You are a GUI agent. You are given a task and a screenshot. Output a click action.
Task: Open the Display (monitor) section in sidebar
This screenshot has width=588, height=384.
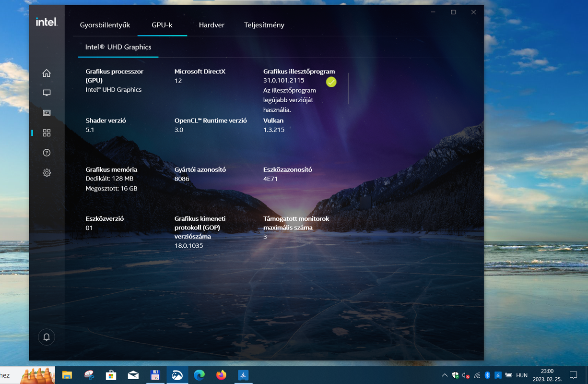[47, 93]
